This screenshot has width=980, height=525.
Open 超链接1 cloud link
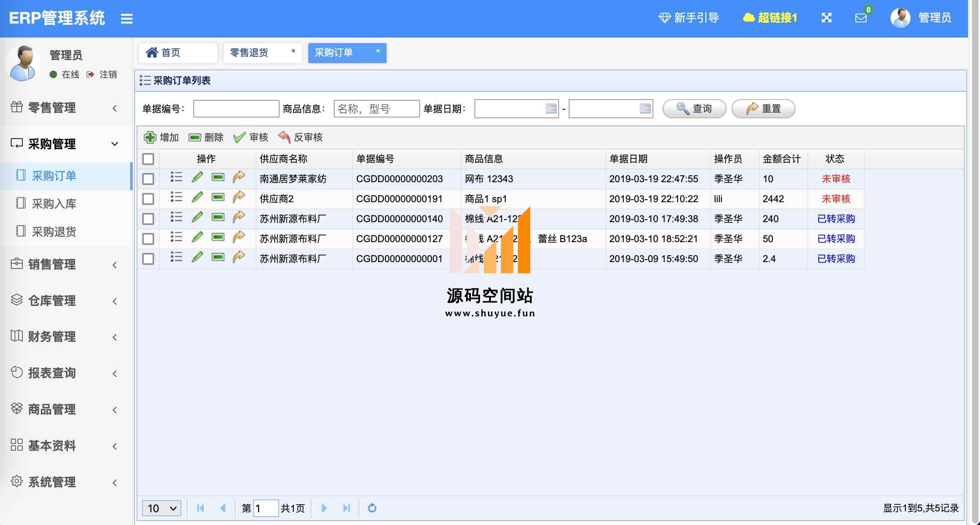[x=770, y=18]
